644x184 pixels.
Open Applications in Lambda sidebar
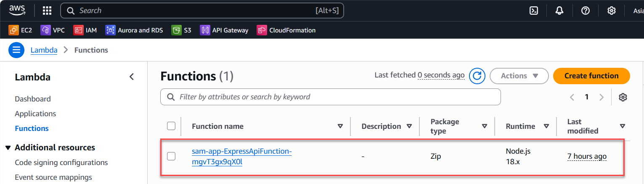coord(35,114)
